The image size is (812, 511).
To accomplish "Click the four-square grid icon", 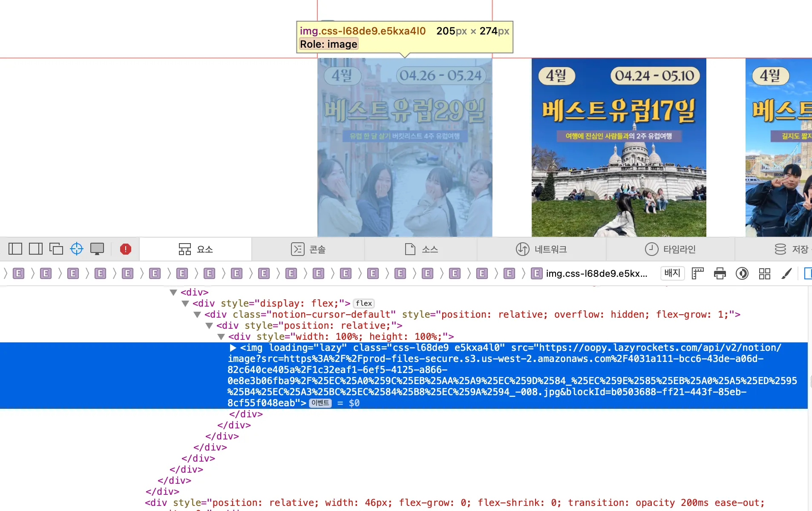I will tap(765, 273).
